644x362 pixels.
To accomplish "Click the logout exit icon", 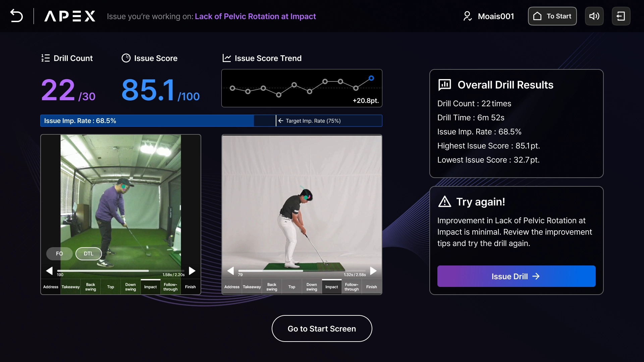I will (x=621, y=16).
